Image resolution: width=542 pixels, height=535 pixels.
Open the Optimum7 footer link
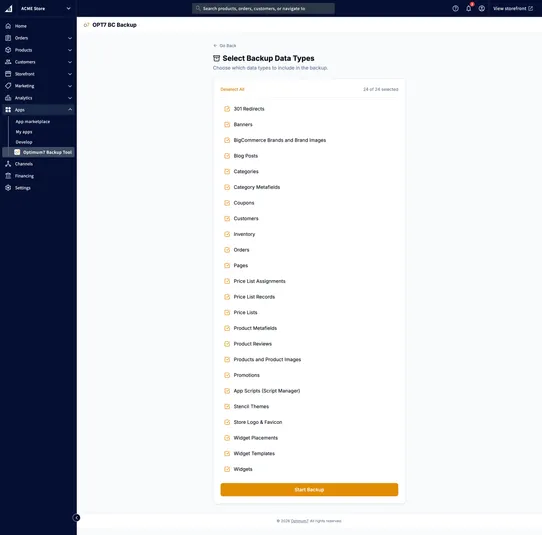tap(299, 521)
